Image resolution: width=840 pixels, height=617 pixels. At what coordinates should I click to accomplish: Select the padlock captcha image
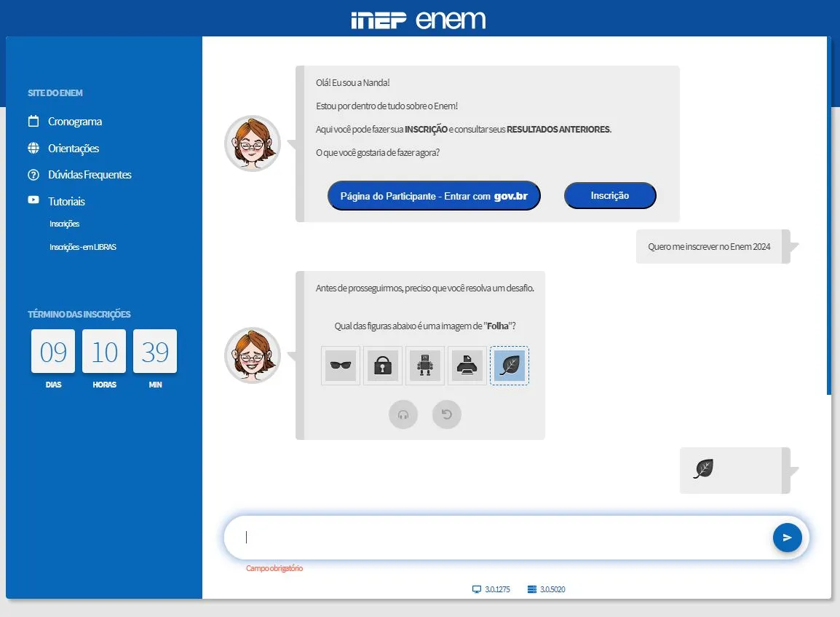pos(382,366)
